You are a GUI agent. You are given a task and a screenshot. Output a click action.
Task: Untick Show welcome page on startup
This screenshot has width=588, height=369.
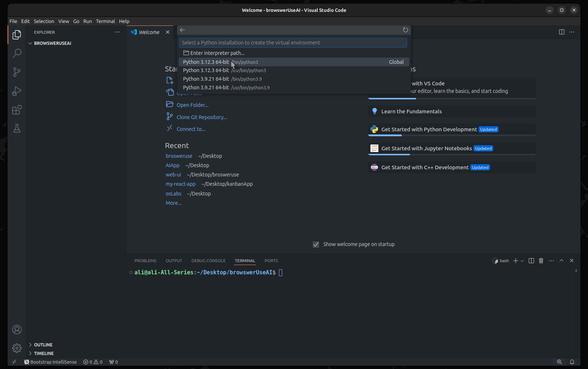pyautogui.click(x=316, y=245)
